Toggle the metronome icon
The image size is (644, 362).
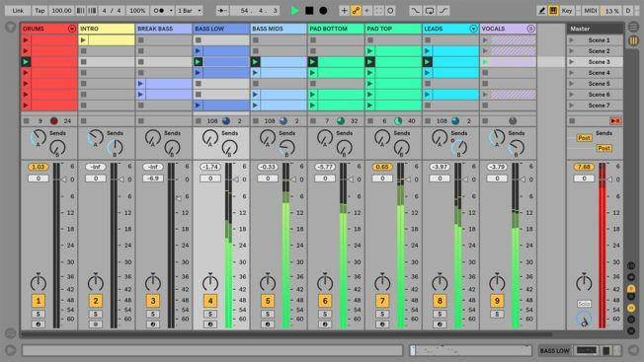[159, 11]
